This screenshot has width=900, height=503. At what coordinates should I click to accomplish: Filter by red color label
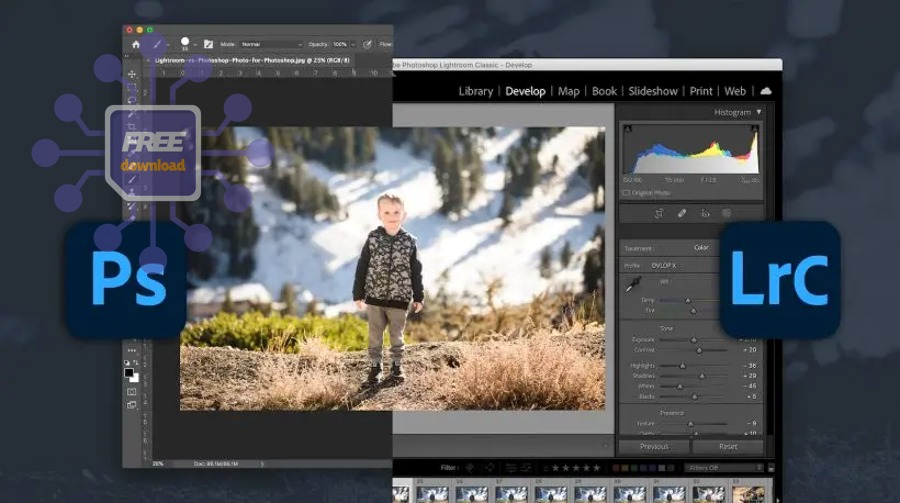[x=616, y=468]
